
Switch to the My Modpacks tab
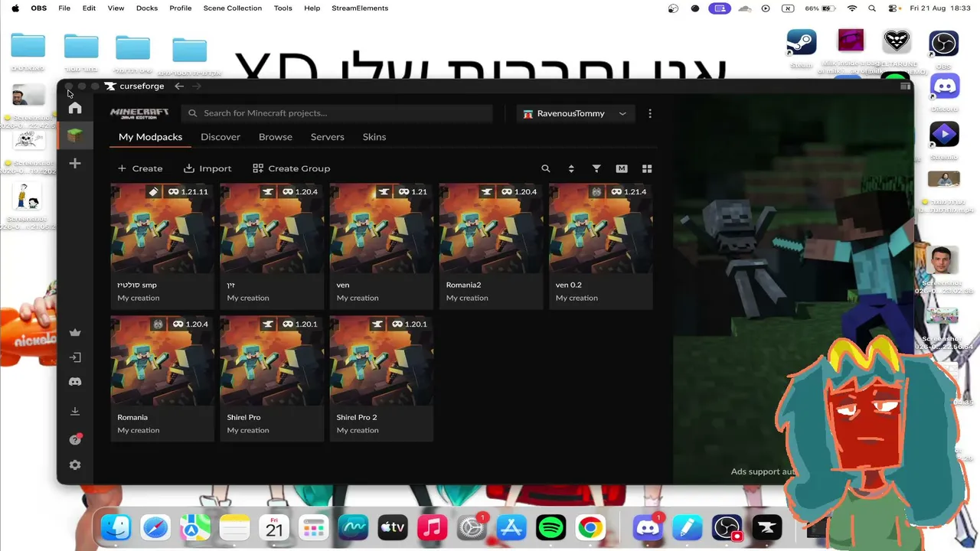coord(150,137)
